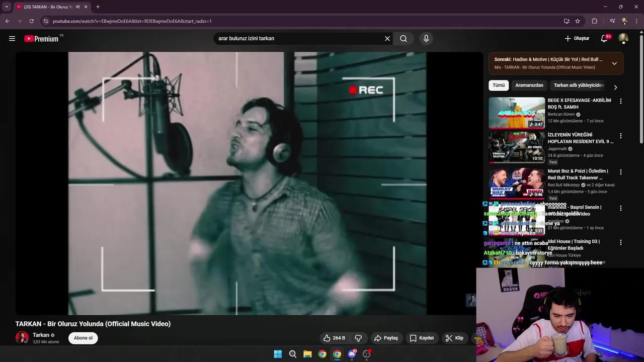Screen dimensions: 644x362
Task: Open options for Idol House Training video
Action: pyautogui.click(x=620, y=242)
